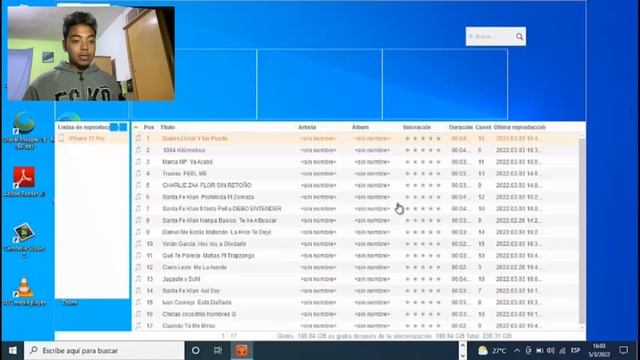The image size is (640, 360).
Task: Sort by the Álbum column header
Action: tap(360, 127)
